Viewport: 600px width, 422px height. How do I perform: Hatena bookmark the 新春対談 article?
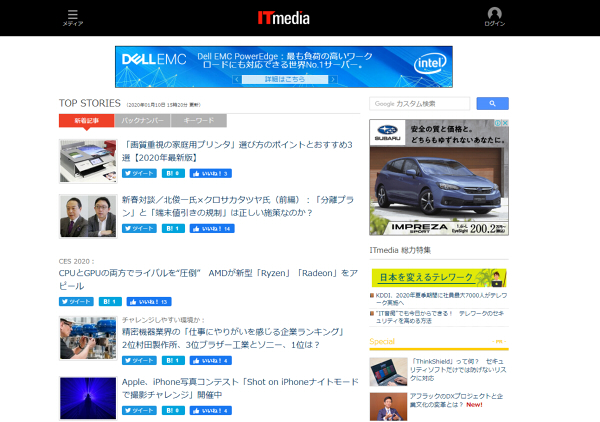tap(173, 228)
